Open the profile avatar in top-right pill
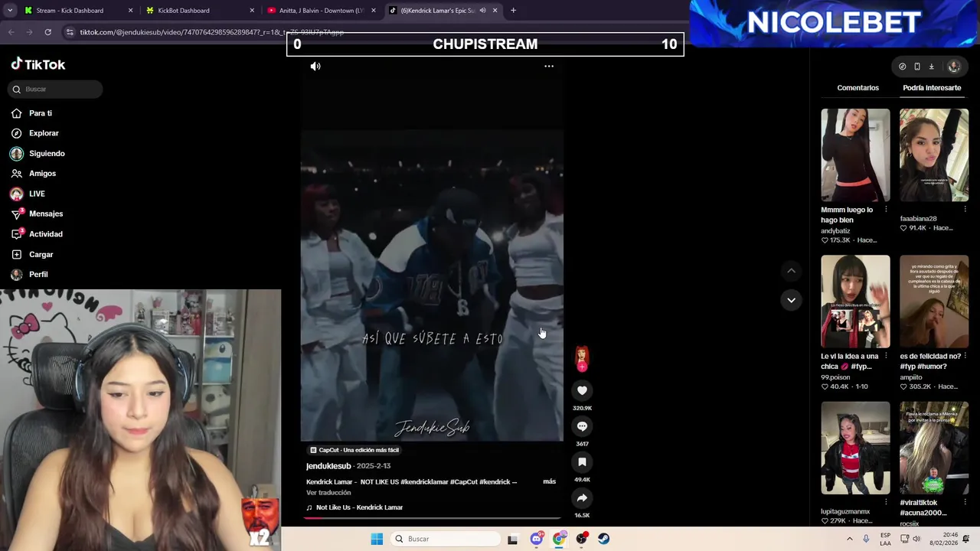This screenshot has width=980, height=551. pos(954,67)
